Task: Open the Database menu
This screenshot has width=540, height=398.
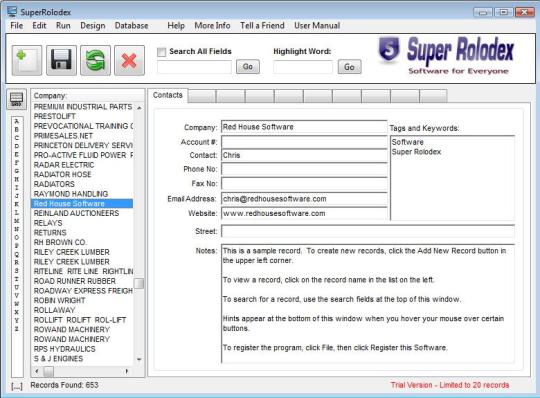Action: point(132,25)
